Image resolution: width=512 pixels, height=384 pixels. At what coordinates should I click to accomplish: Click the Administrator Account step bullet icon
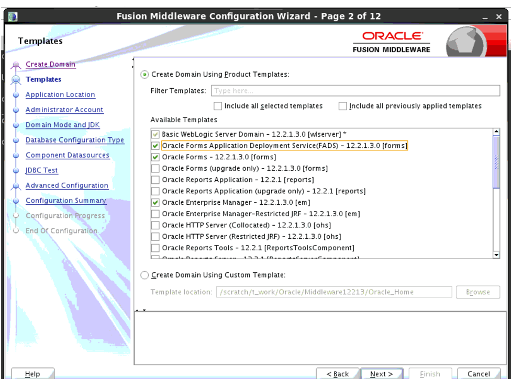(x=16, y=110)
